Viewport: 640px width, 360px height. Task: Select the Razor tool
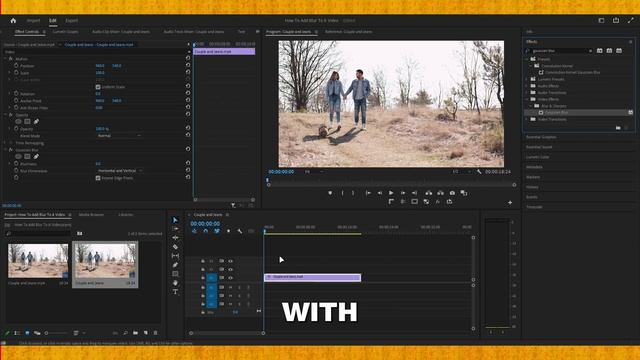pos(175,247)
